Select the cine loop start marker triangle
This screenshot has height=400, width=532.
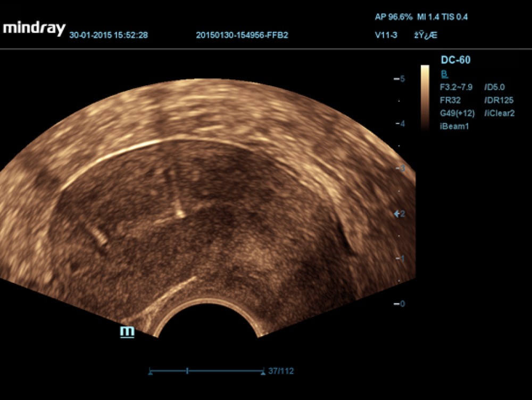151,371
